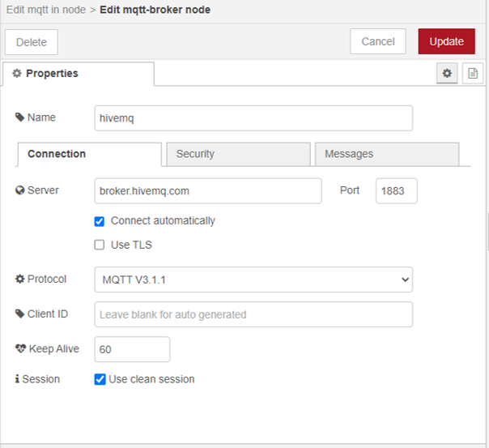
Task: Click the tag icon beside Name
Action: (20, 117)
